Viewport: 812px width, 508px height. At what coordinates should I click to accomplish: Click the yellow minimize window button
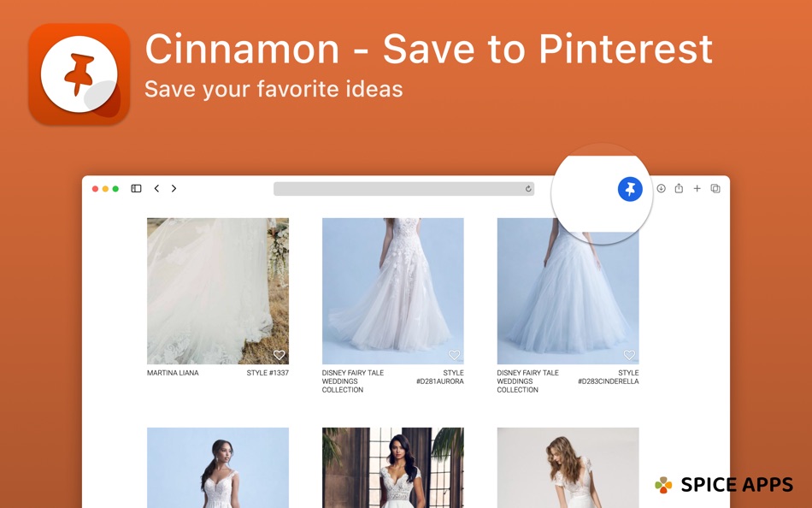point(106,189)
